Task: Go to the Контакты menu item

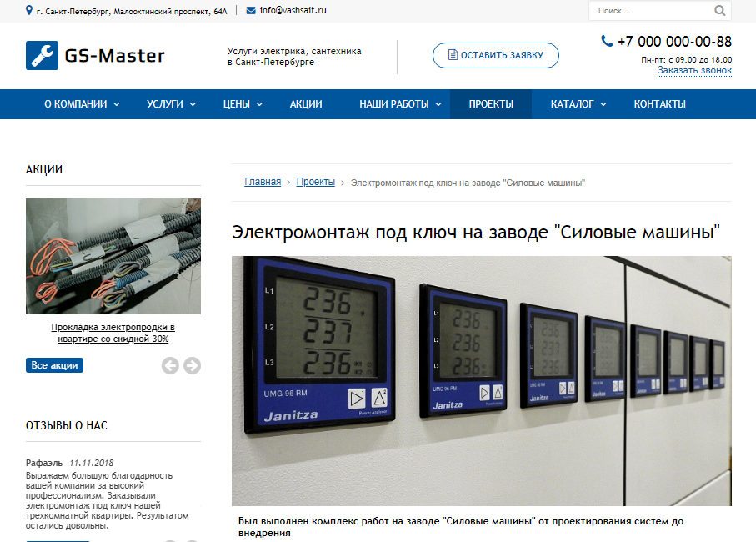Action: tap(659, 104)
